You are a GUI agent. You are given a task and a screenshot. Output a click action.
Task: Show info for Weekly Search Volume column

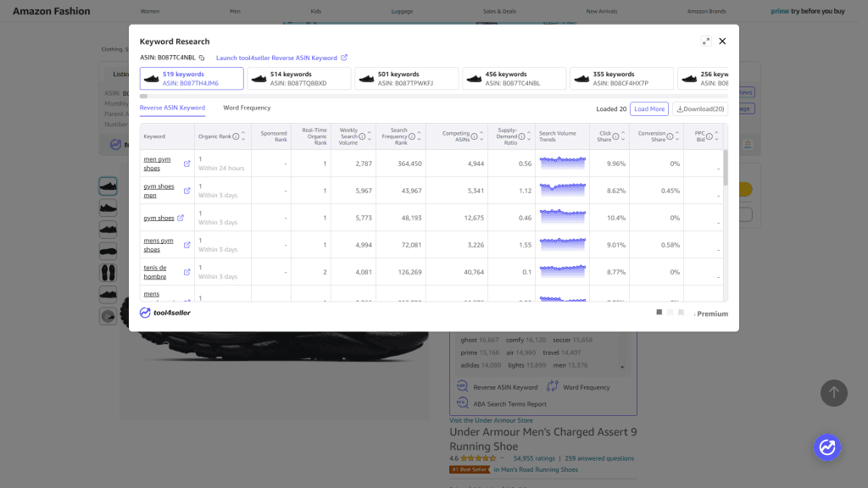click(x=362, y=136)
